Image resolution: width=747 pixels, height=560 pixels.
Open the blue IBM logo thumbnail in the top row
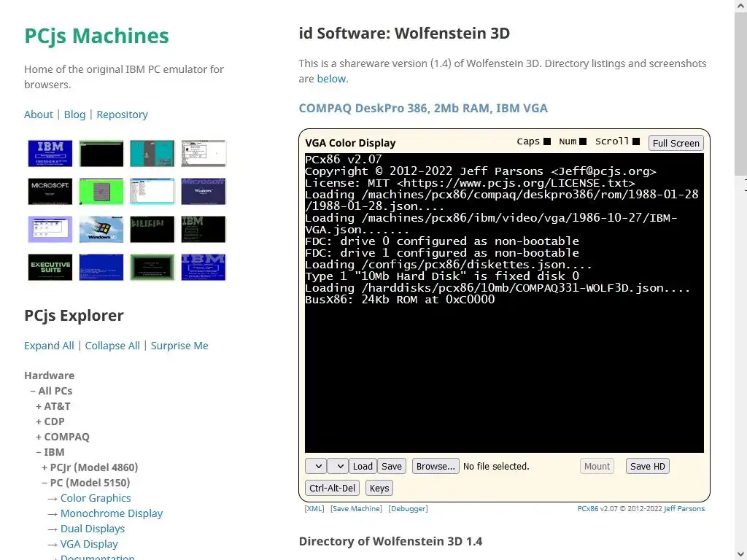click(x=50, y=153)
